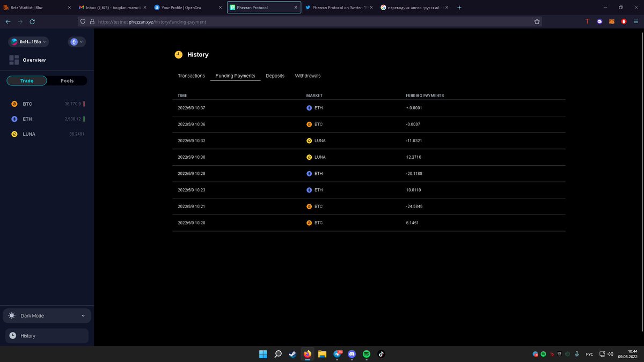644x362 pixels.
Task: Switch to Your Profile | OpenSea tab
Action: pos(187,8)
